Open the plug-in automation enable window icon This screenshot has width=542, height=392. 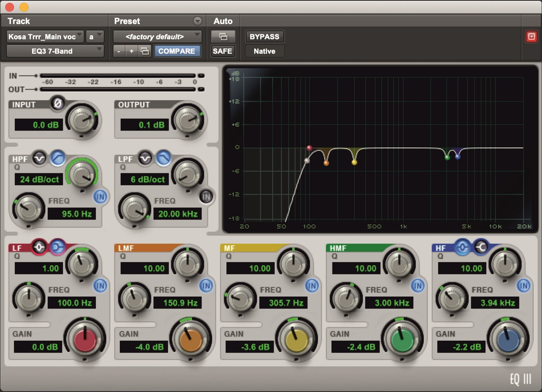click(223, 37)
